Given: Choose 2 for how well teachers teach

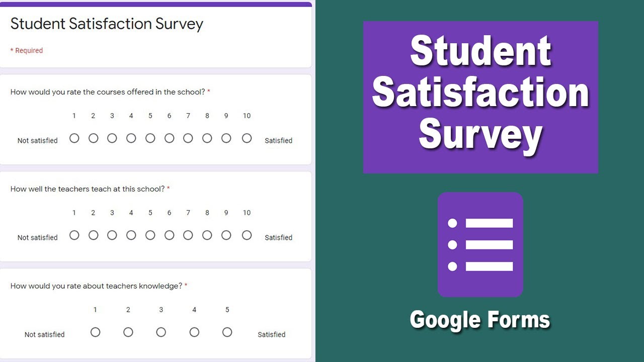Looking at the screenshot, I should pyautogui.click(x=93, y=235).
